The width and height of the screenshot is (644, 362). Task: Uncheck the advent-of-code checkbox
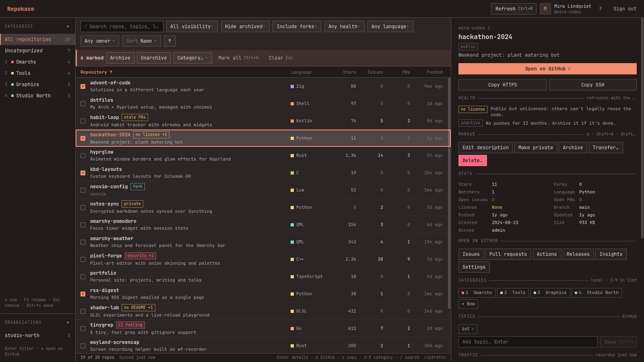coord(83,86)
